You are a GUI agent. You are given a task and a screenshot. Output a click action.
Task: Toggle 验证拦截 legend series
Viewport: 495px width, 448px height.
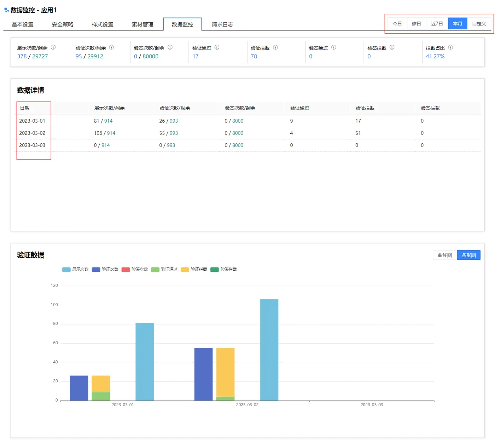coord(194,269)
